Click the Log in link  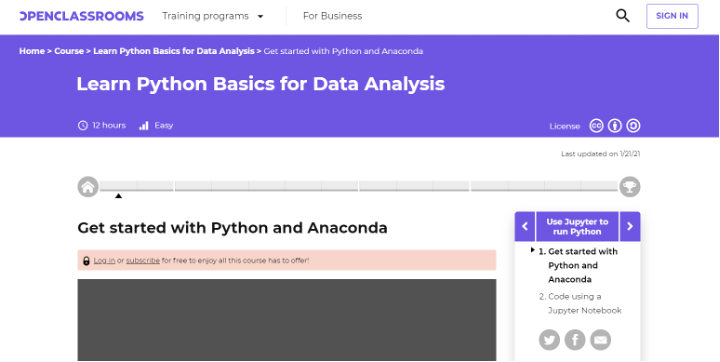[104, 260]
